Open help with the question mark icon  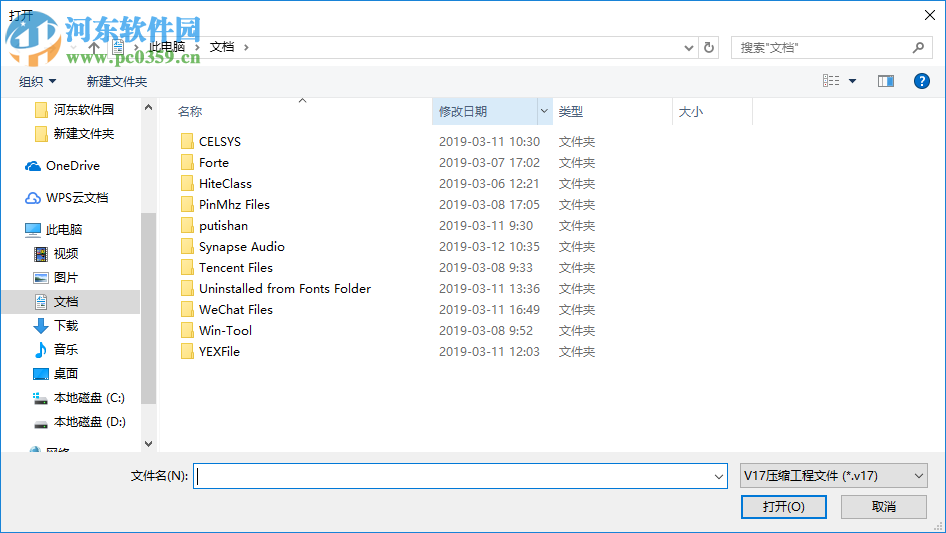point(922,81)
